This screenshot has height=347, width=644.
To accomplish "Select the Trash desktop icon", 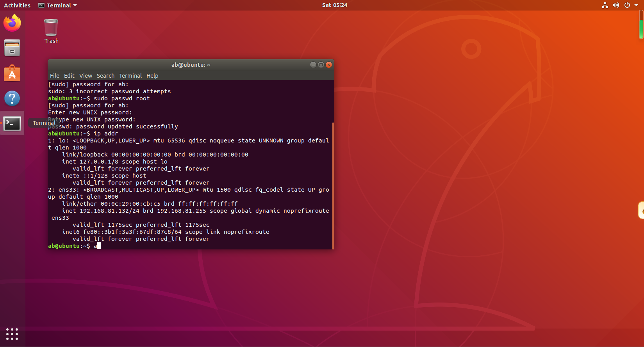I will [51, 28].
